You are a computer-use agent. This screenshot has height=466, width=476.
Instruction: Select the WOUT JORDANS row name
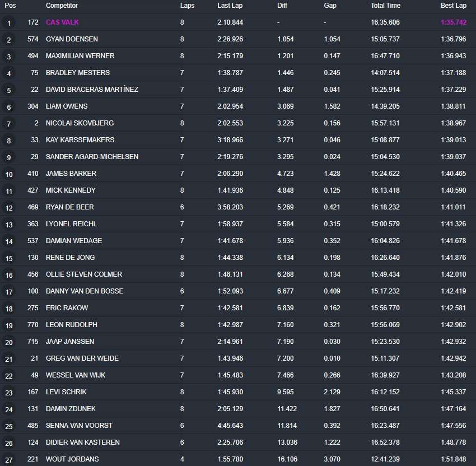tap(72, 459)
